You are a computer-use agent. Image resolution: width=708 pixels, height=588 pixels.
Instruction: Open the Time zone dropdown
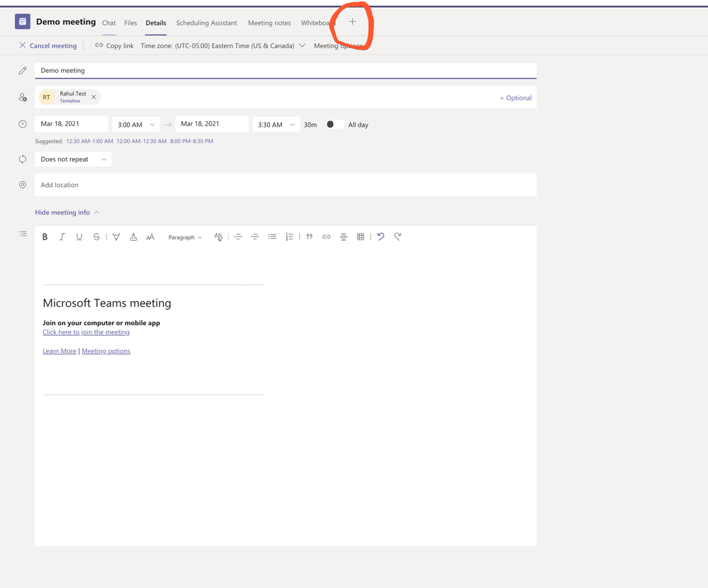(x=223, y=45)
